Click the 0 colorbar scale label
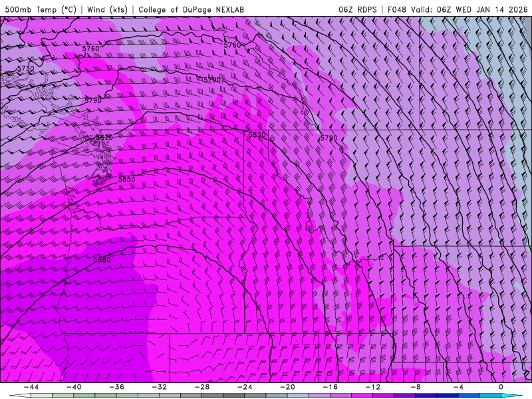 coord(501,387)
